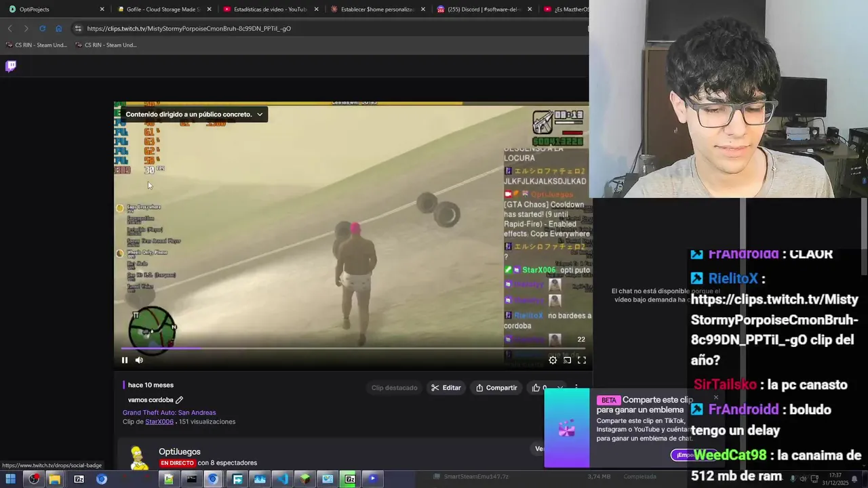Image resolution: width=868 pixels, height=488 pixels.
Task: Open the green-highlighted 7-Zip taskbar icon
Action: [x=350, y=479]
